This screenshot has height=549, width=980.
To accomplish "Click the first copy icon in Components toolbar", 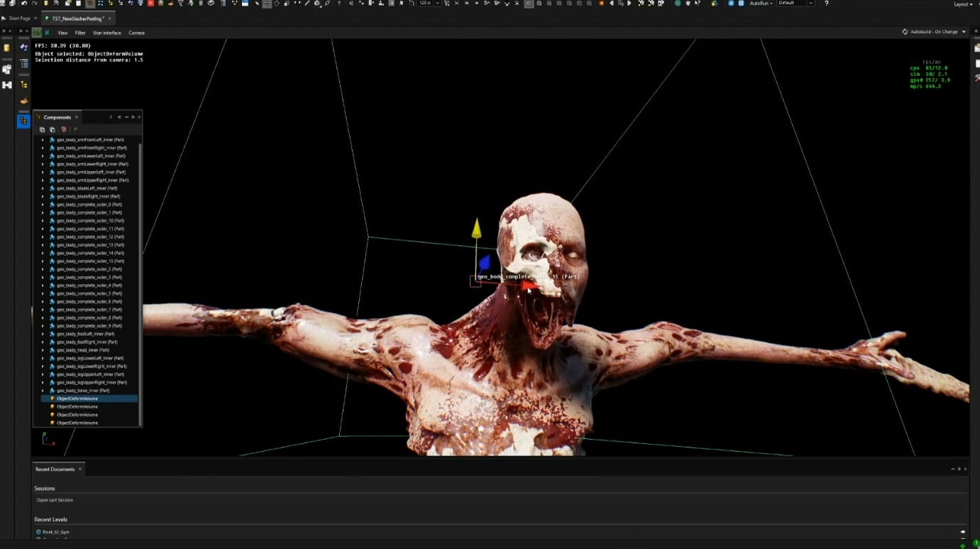I will (x=43, y=130).
